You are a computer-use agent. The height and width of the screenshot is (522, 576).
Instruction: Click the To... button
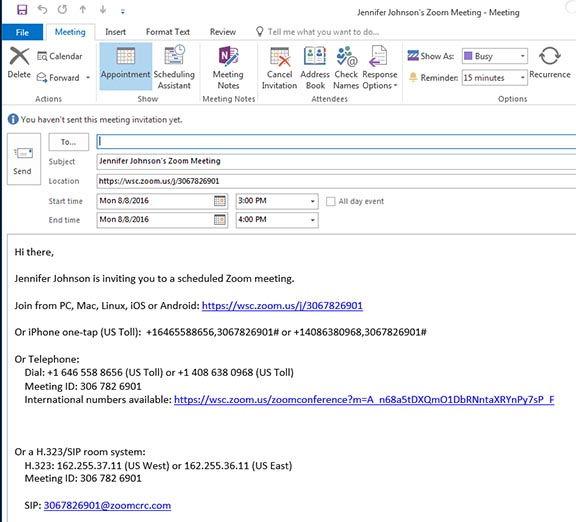coord(69,142)
